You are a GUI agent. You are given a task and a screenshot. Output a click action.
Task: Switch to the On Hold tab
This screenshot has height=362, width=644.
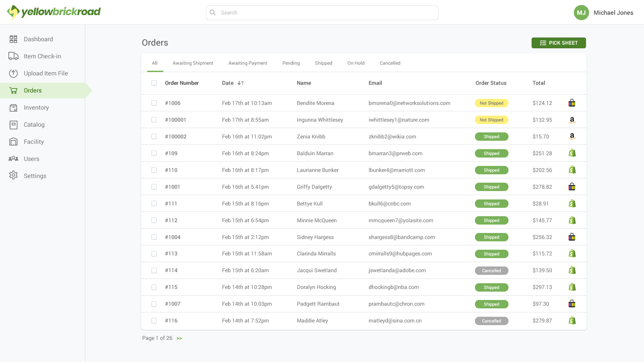point(356,63)
